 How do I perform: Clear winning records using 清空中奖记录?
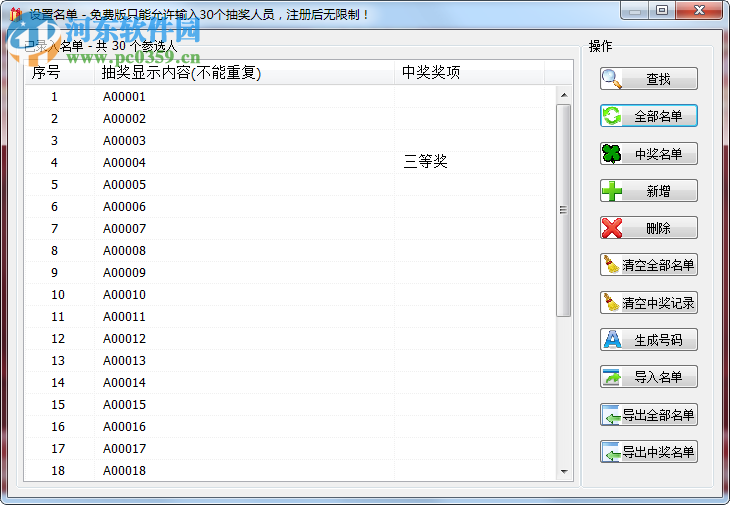[x=649, y=303]
